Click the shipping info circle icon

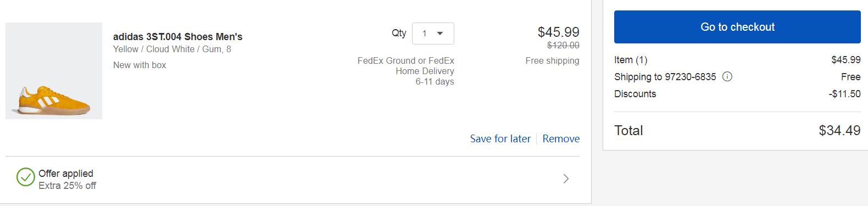[727, 77]
